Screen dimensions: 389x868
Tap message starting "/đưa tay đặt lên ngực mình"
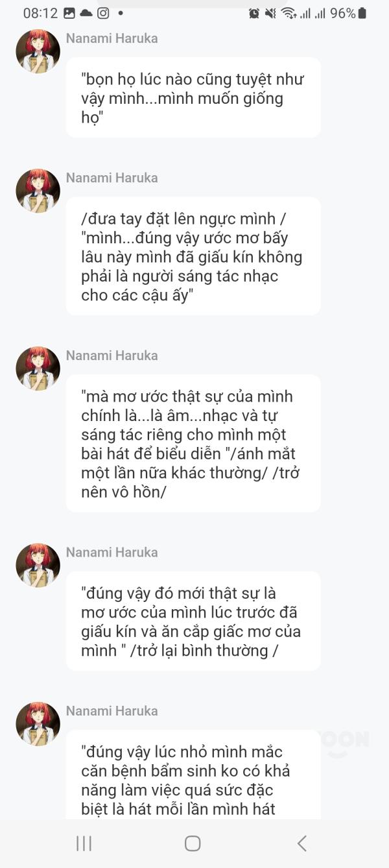[193, 256]
